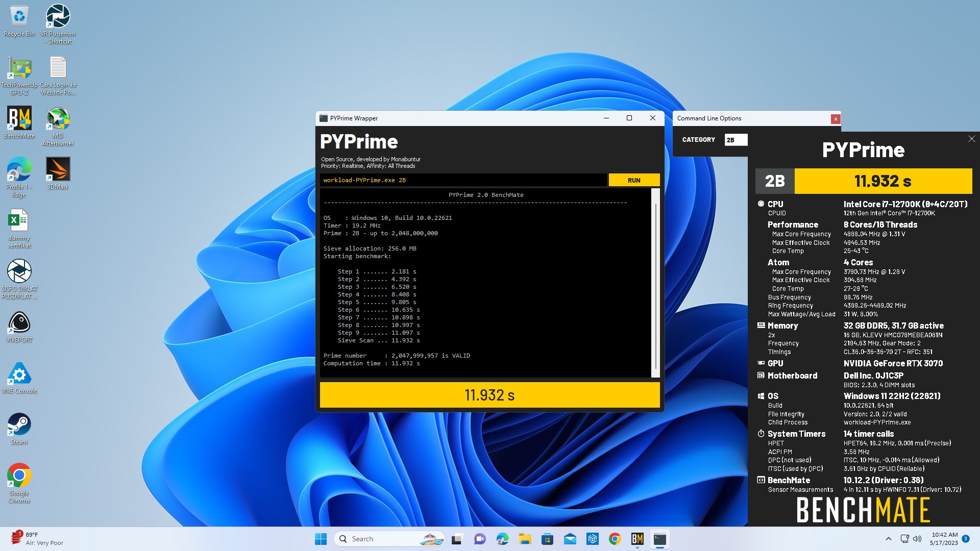980x551 pixels.
Task: Open the Cara Login ke Website text file
Action: pos(58,76)
